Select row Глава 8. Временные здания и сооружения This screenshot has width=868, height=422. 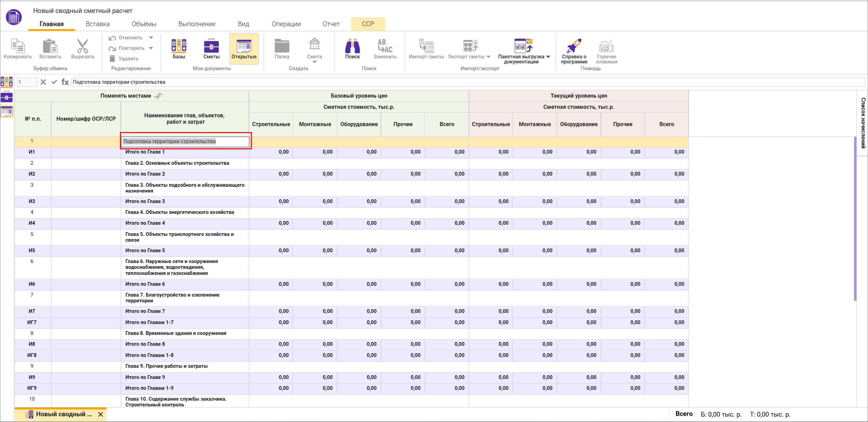click(351, 334)
